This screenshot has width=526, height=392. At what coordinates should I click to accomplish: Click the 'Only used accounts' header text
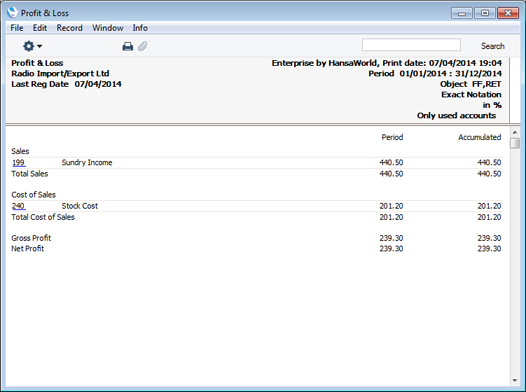coord(456,115)
